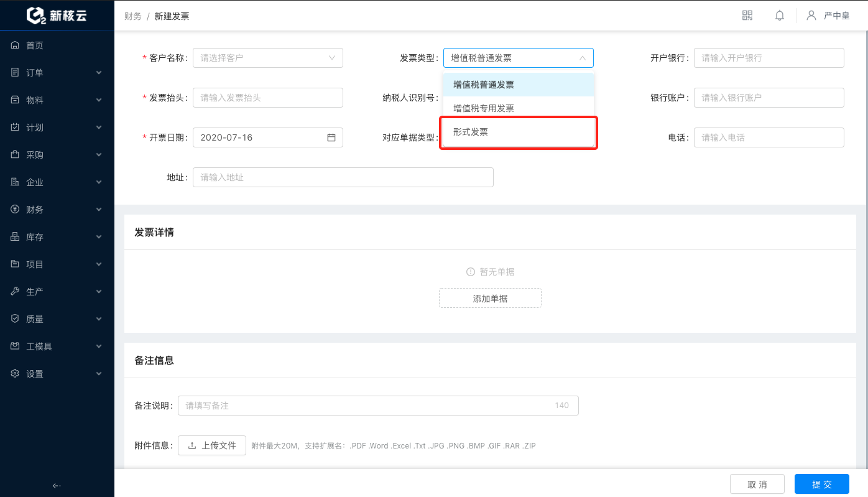Open the 客户名称 dropdown
This screenshot has width=868, height=497.
[268, 58]
